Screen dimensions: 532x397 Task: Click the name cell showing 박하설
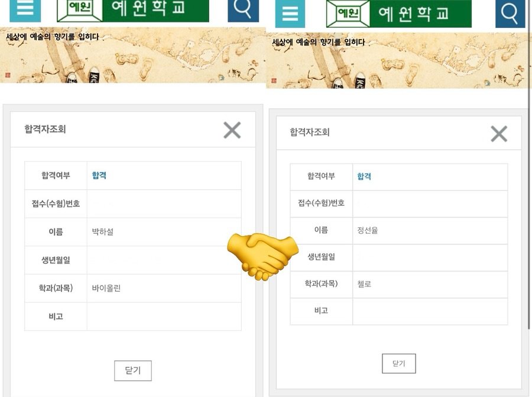(102, 231)
